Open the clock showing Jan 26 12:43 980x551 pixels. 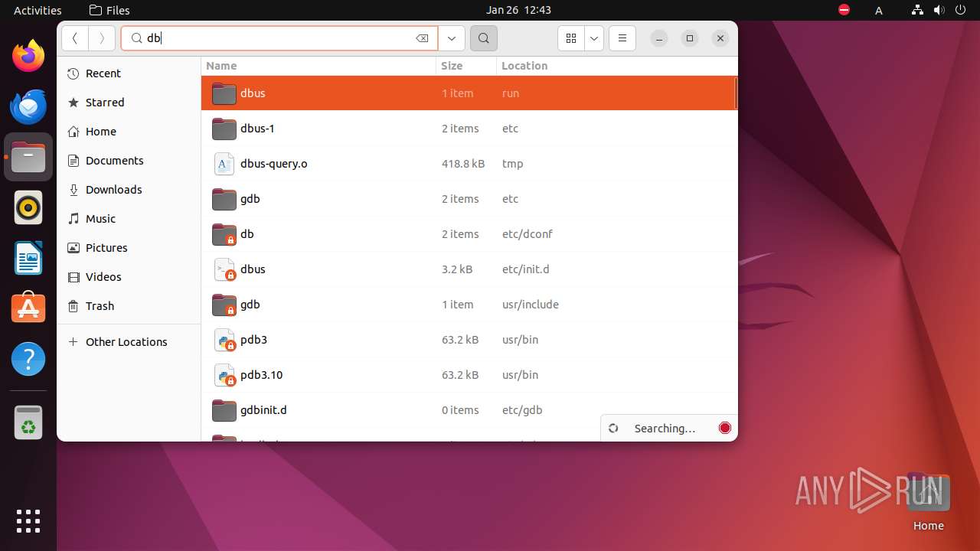518,10
